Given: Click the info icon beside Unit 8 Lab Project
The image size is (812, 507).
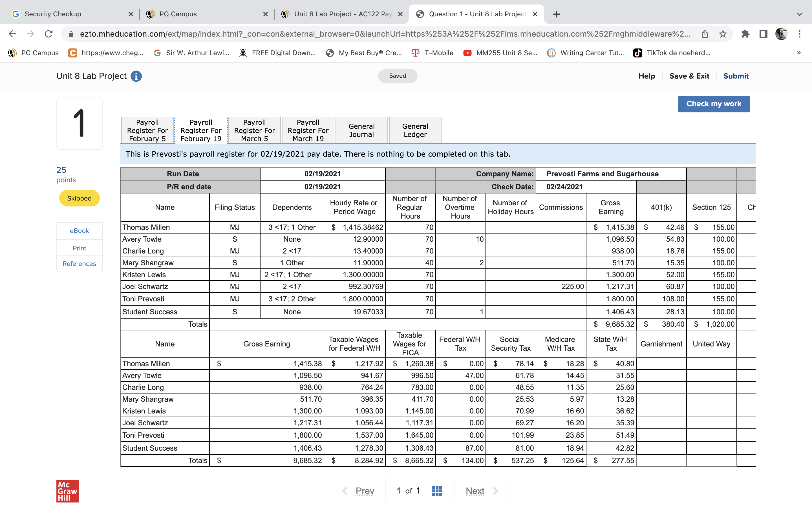Looking at the screenshot, I should tap(136, 76).
